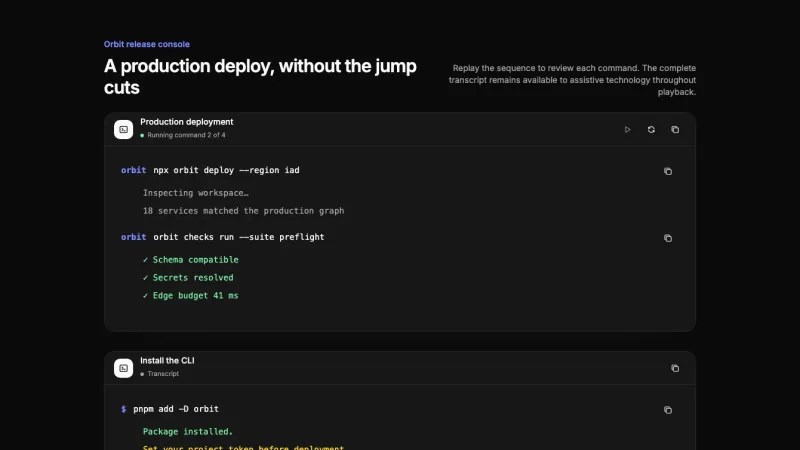Open the Orbit release console link
The height and width of the screenshot is (450, 800).
[x=147, y=44]
